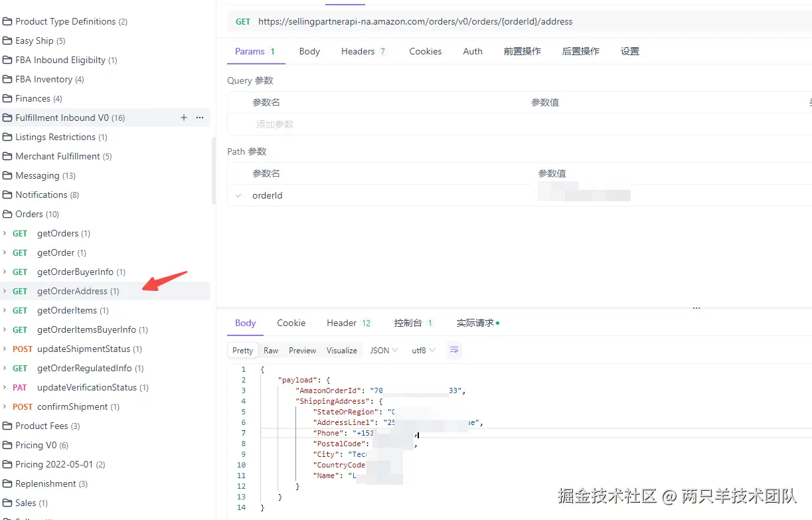Open the 设置 tab
The width and height of the screenshot is (812, 520).
click(630, 51)
